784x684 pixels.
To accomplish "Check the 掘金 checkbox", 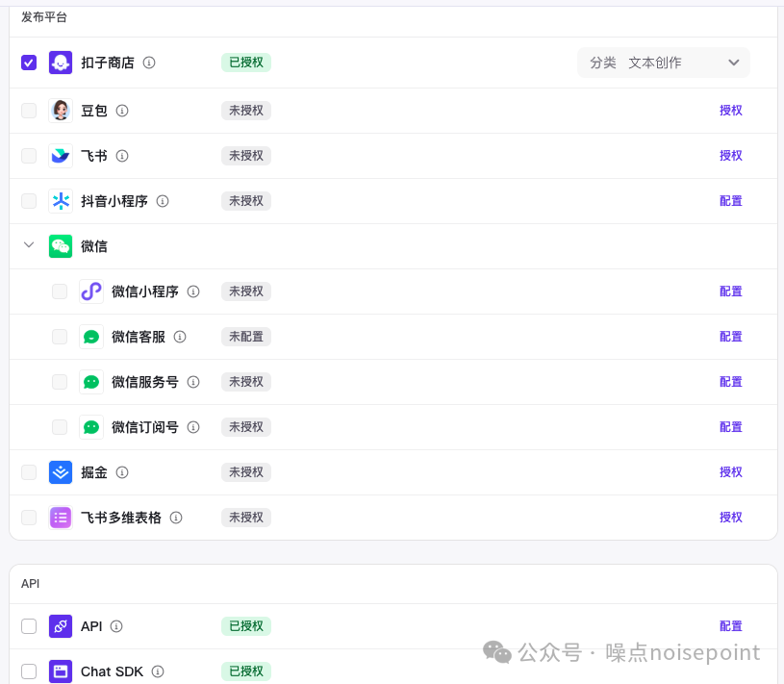I will click(x=29, y=472).
